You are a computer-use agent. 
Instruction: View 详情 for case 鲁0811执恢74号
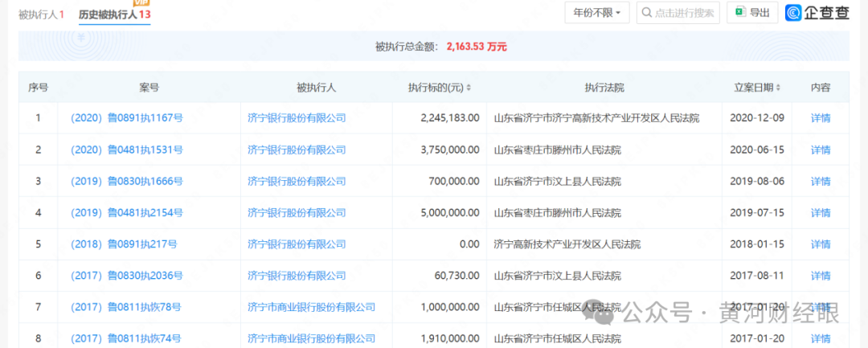click(821, 338)
